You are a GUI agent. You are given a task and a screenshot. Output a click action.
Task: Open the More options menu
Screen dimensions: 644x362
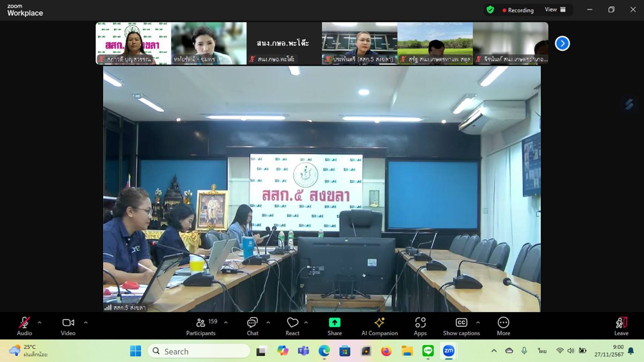503,326
